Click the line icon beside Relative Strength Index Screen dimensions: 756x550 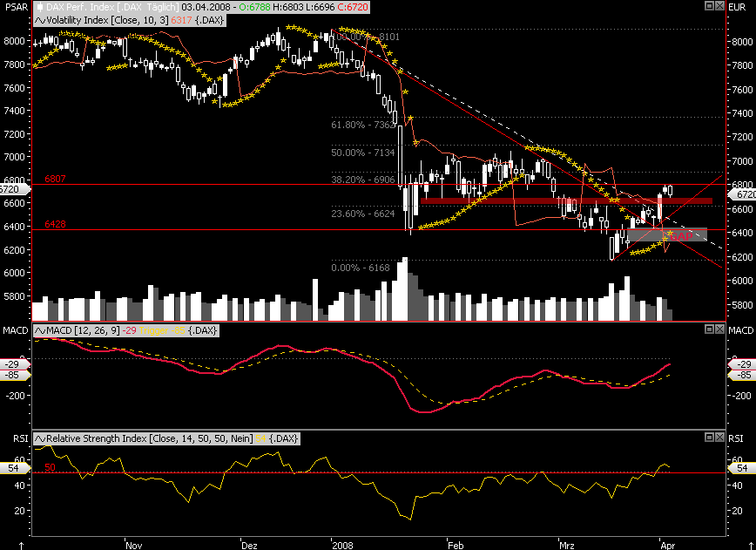(40, 438)
